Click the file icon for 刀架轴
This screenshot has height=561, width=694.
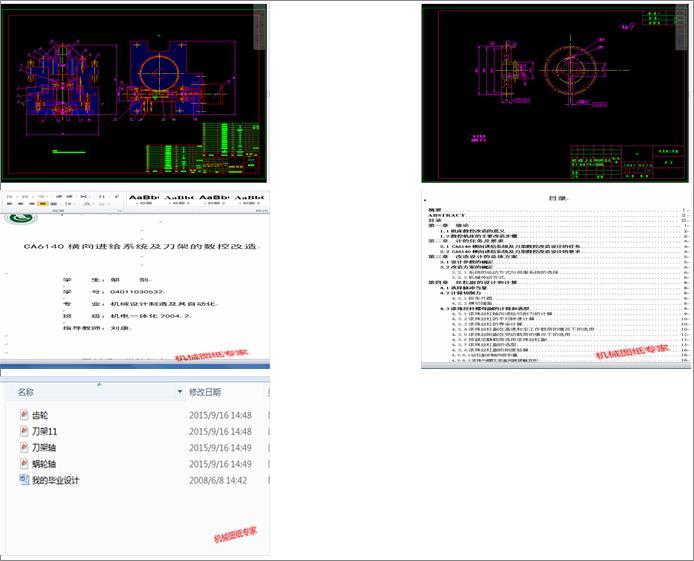click(24, 447)
